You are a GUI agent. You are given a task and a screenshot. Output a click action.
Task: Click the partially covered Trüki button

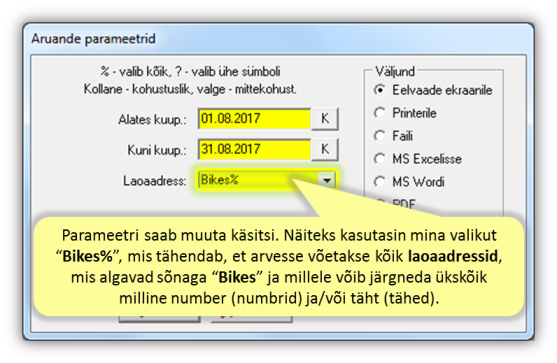pos(159,318)
